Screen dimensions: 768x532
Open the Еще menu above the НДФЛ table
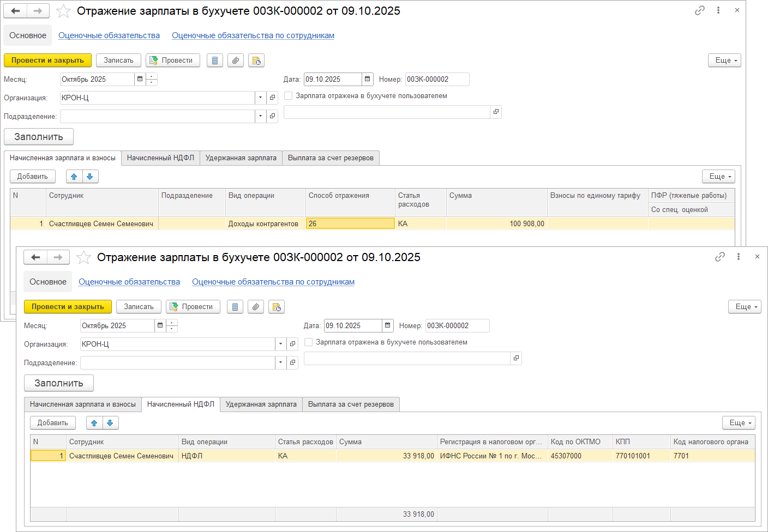pyautogui.click(x=741, y=423)
